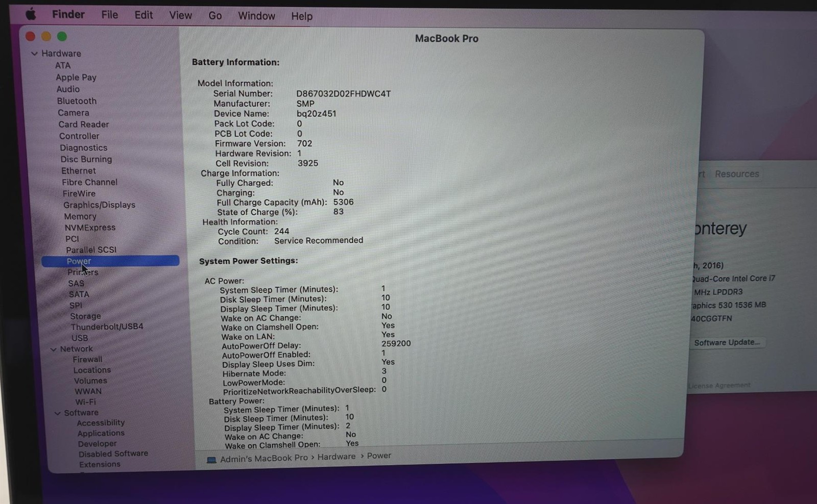Click Software Update button in About window
This screenshot has height=504, width=817.
(x=727, y=342)
